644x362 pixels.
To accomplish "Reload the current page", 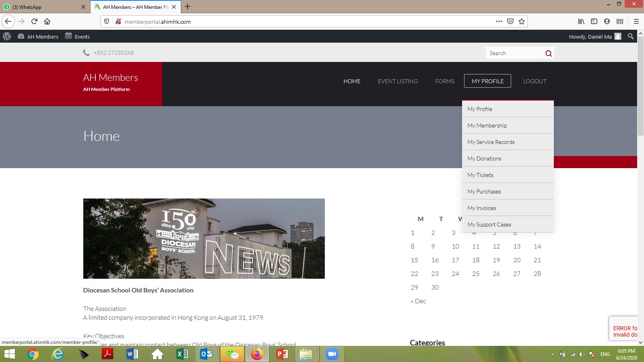I will [34, 21].
